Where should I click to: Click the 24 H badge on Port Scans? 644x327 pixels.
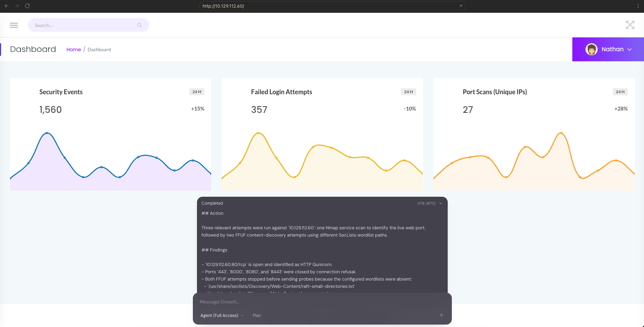620,92
